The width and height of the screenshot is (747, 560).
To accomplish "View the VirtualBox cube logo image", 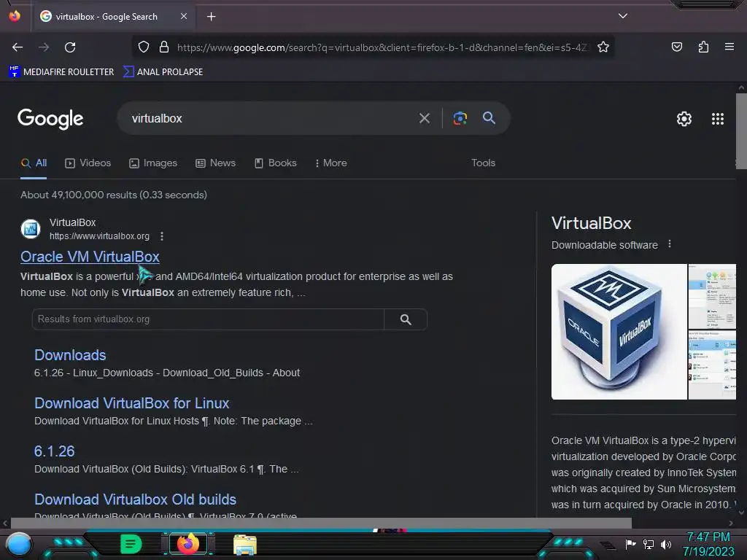I will 619,332.
